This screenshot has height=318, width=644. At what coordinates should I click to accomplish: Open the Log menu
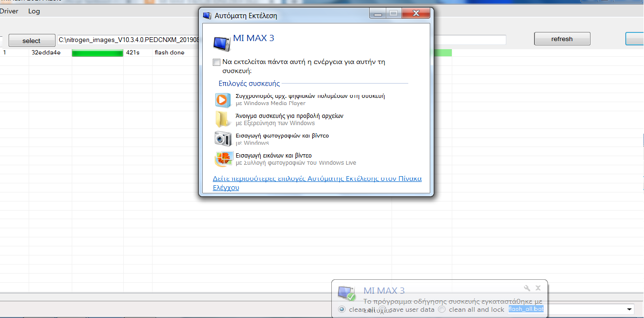[34, 11]
